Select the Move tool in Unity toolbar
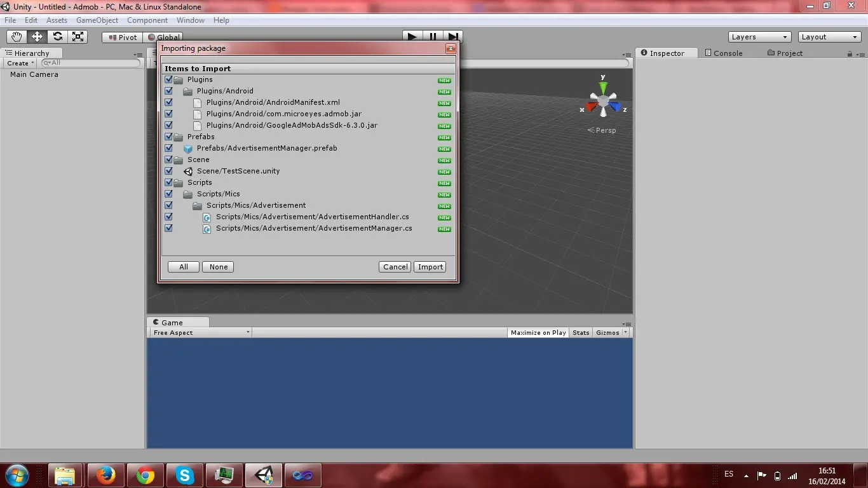The width and height of the screenshot is (868, 488). coord(37,37)
